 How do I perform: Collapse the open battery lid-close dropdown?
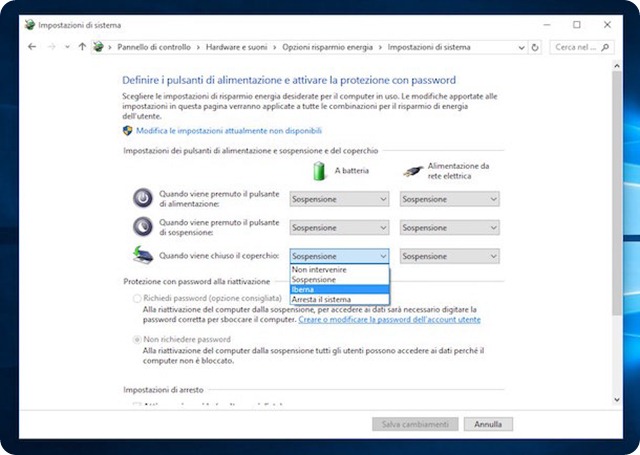coord(339,256)
